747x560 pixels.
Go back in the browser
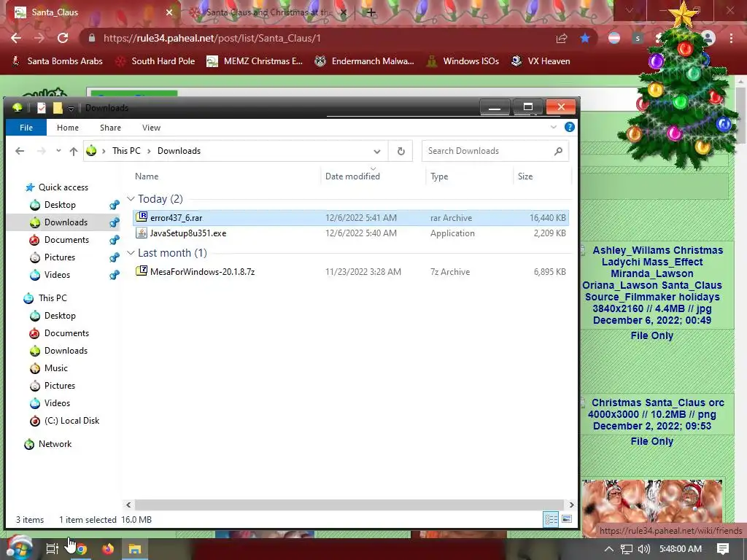pos(16,38)
